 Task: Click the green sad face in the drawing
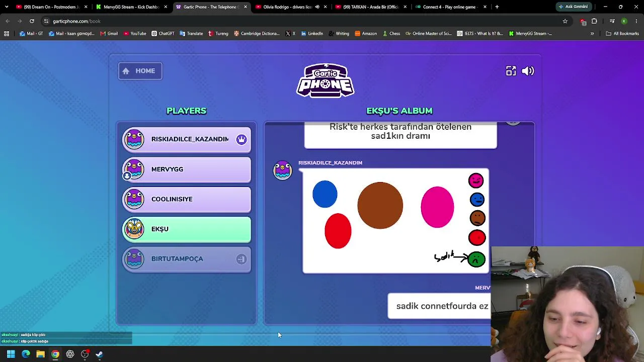pyautogui.click(x=476, y=259)
